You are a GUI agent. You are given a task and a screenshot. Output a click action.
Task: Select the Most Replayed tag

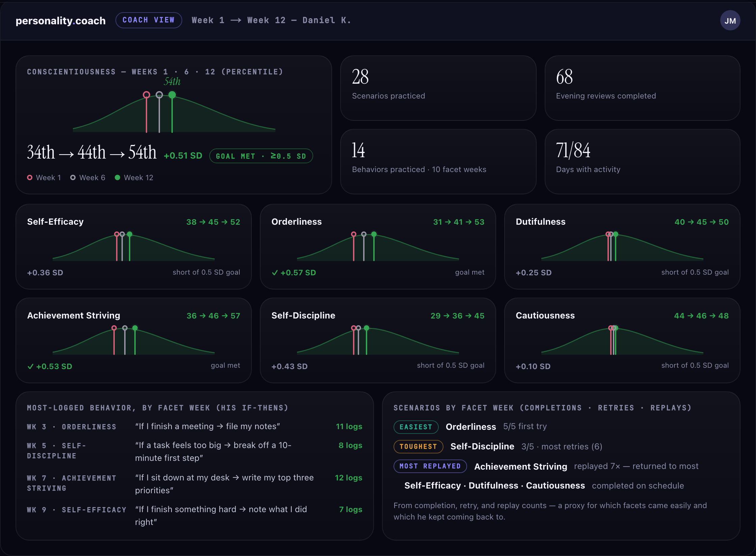(430, 466)
